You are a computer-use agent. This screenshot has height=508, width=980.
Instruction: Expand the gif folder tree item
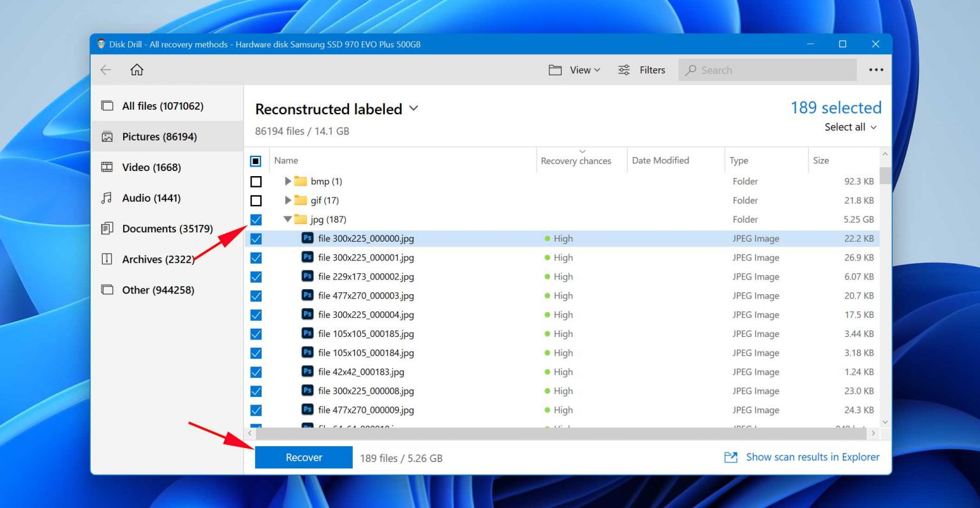pyautogui.click(x=288, y=200)
